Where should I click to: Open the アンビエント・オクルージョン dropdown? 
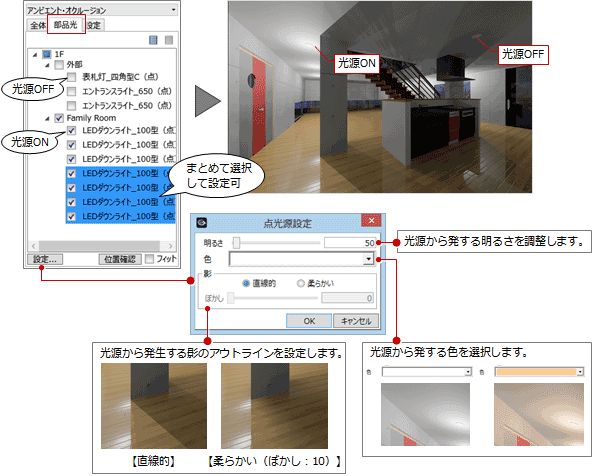tap(173, 10)
